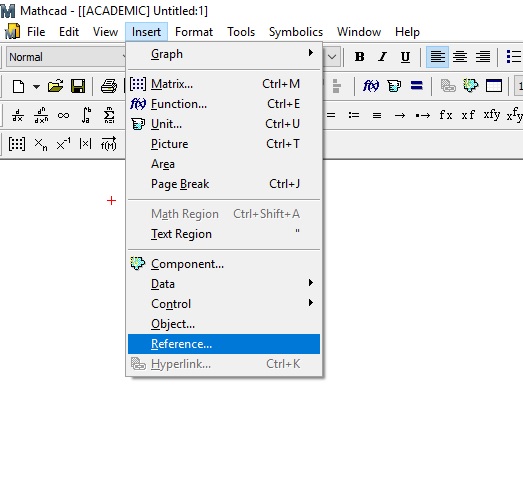Close the open Insert menu

tap(146, 32)
